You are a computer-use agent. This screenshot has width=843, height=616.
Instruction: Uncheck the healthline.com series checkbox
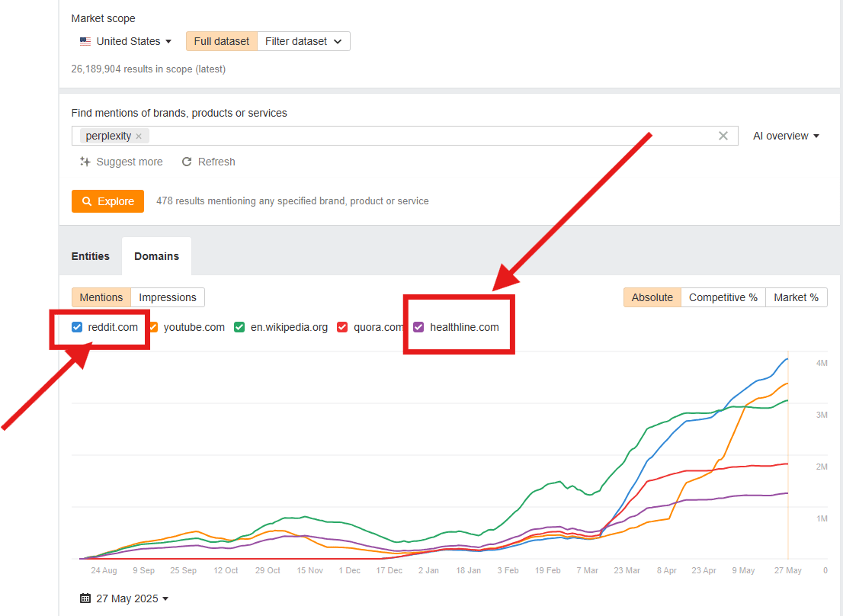(x=418, y=327)
